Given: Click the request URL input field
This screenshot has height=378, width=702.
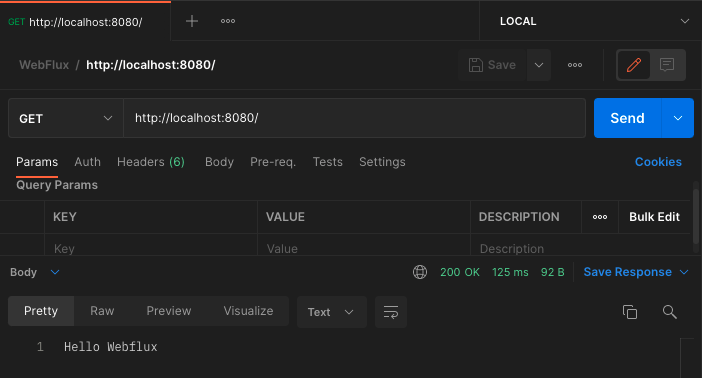Looking at the screenshot, I should [x=354, y=118].
